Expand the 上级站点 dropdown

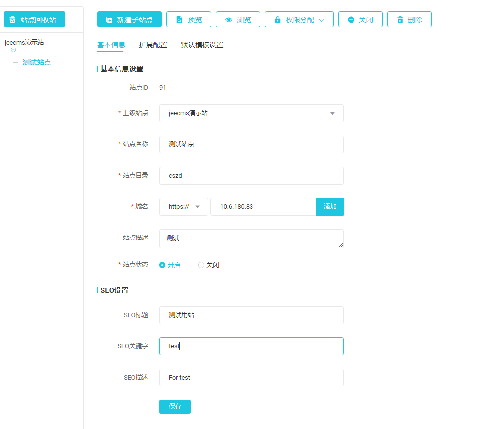point(251,113)
